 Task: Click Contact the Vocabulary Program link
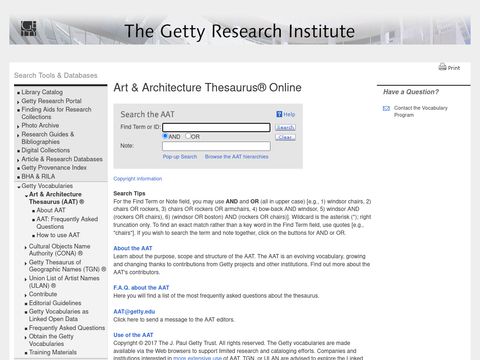point(421,111)
